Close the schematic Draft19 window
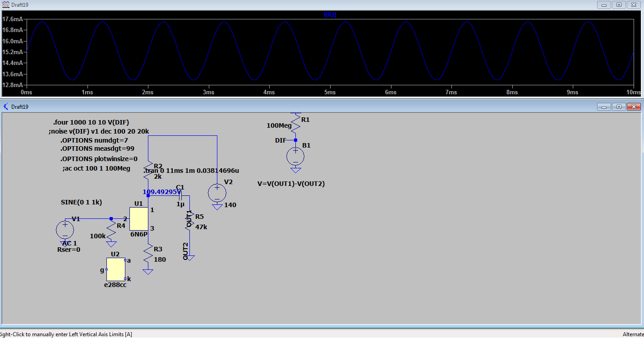The image size is (644, 338). click(x=634, y=106)
